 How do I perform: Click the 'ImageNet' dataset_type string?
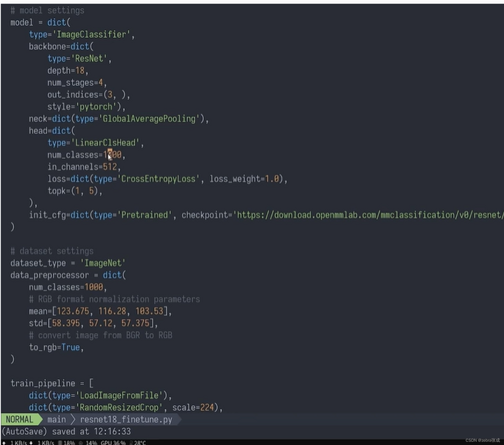pyautogui.click(x=103, y=263)
